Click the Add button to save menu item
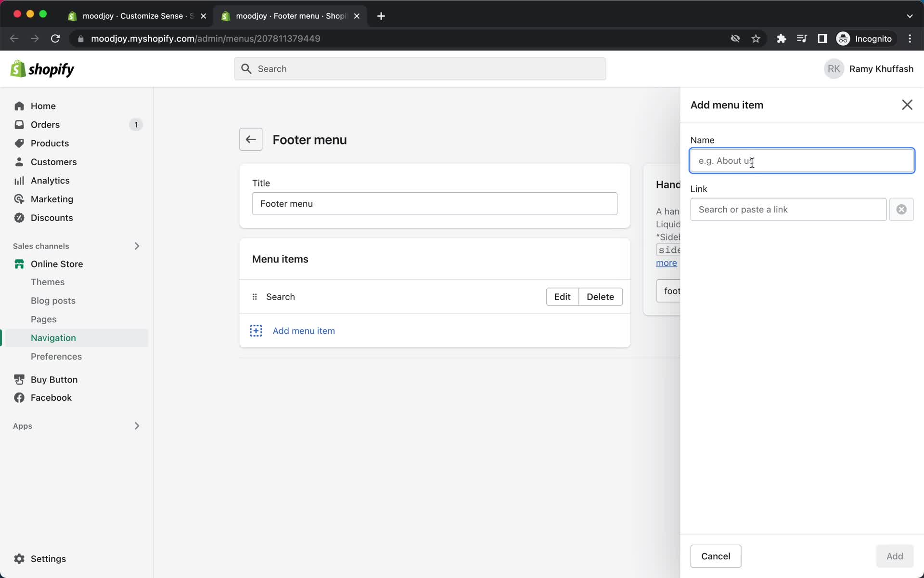 [x=895, y=556]
